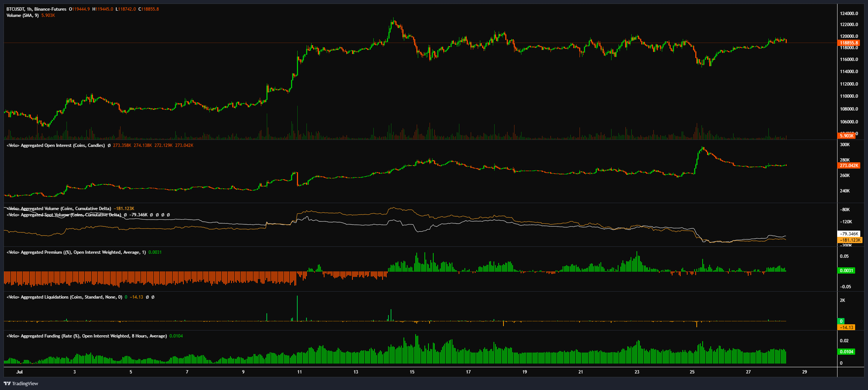The image size is (868, 390).
Task: Click date 19 on the time axis
Action: click(524, 372)
